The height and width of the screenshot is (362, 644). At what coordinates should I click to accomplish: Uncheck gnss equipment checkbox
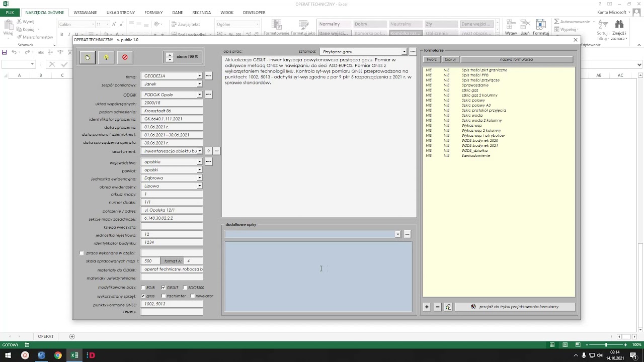[143, 296]
